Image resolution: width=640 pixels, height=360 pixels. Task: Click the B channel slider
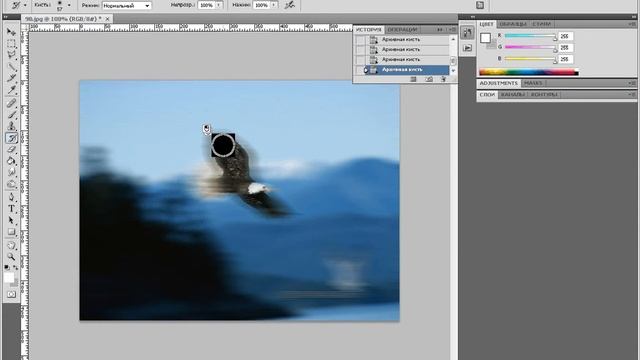pyautogui.click(x=530, y=59)
